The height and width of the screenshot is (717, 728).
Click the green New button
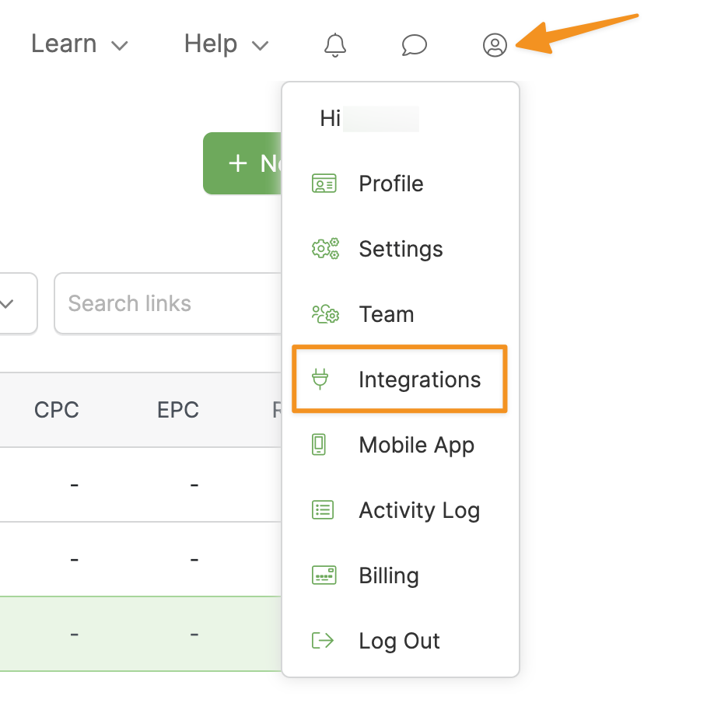pos(243,163)
